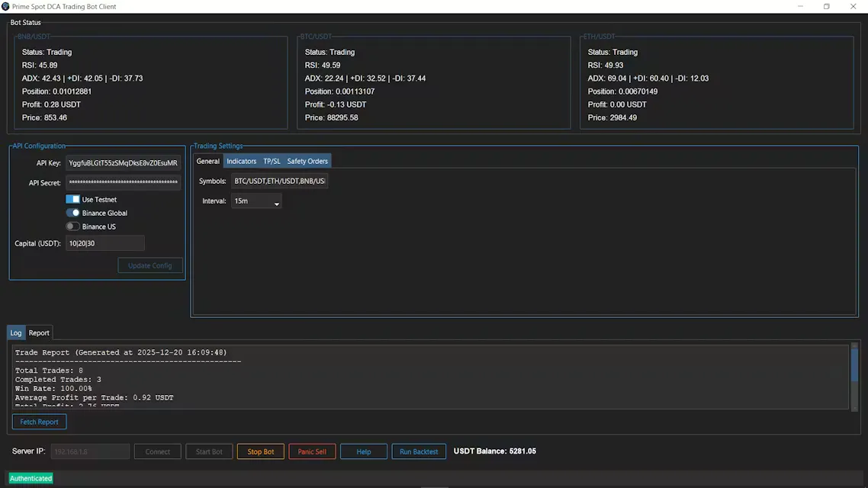Click ETH/USDT Price: 2984.49

click(x=612, y=118)
